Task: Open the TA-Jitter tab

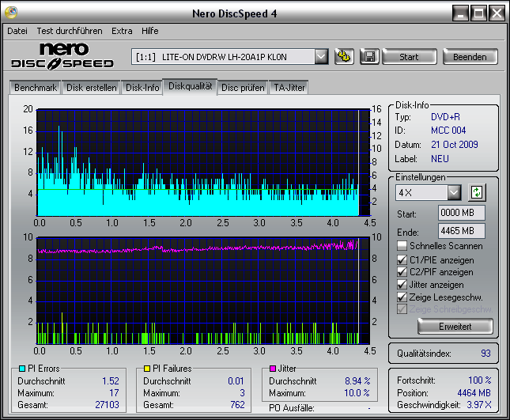Action: (x=289, y=87)
